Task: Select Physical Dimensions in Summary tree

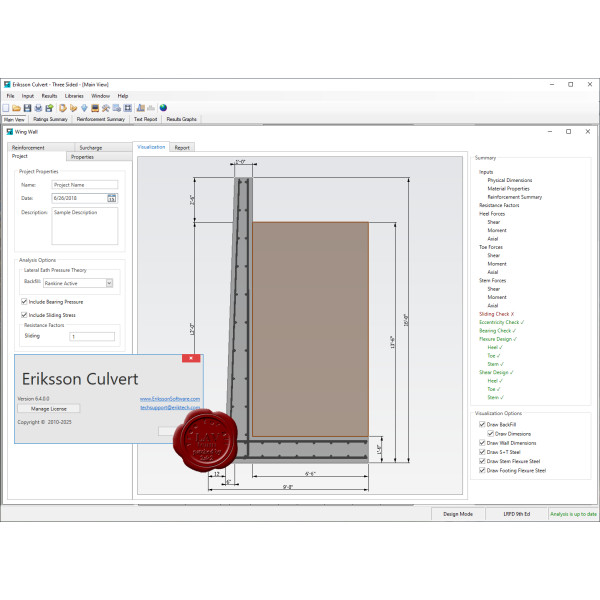Action: pos(510,180)
